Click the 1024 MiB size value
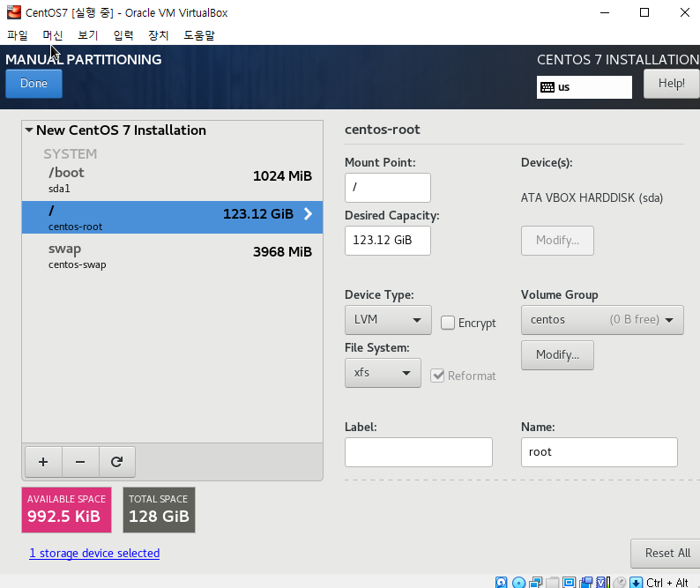Image resolution: width=700 pixels, height=588 pixels. coord(282,176)
